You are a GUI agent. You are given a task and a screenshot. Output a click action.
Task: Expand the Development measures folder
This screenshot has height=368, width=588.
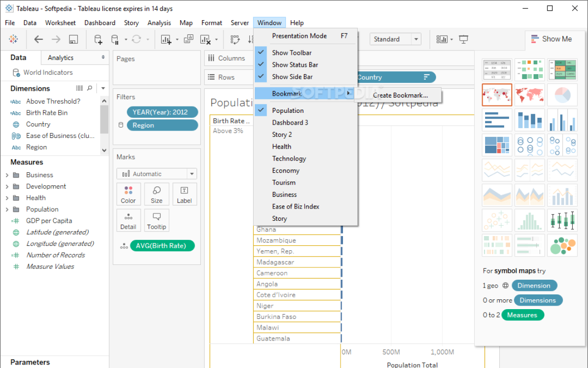point(7,186)
